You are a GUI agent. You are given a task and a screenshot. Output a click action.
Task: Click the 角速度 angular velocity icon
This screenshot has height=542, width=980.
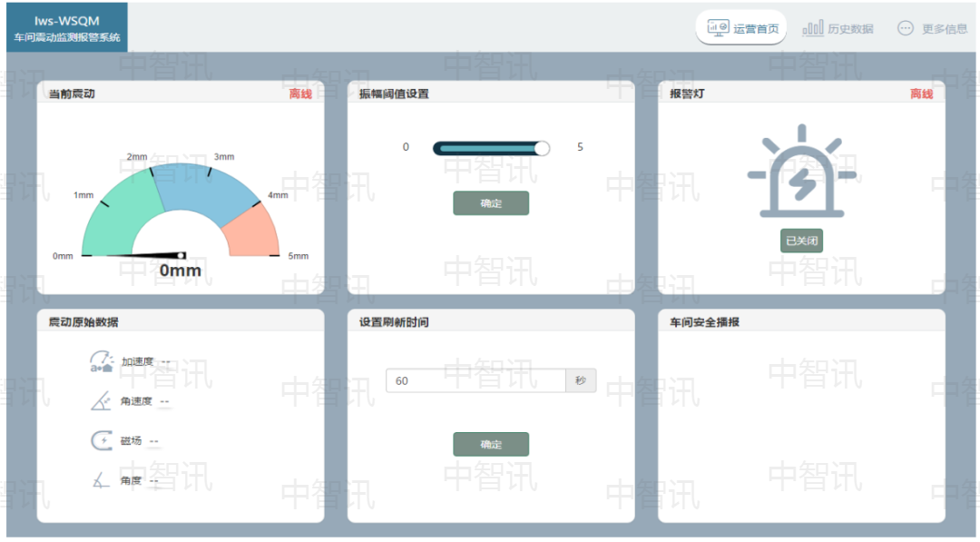(x=101, y=400)
